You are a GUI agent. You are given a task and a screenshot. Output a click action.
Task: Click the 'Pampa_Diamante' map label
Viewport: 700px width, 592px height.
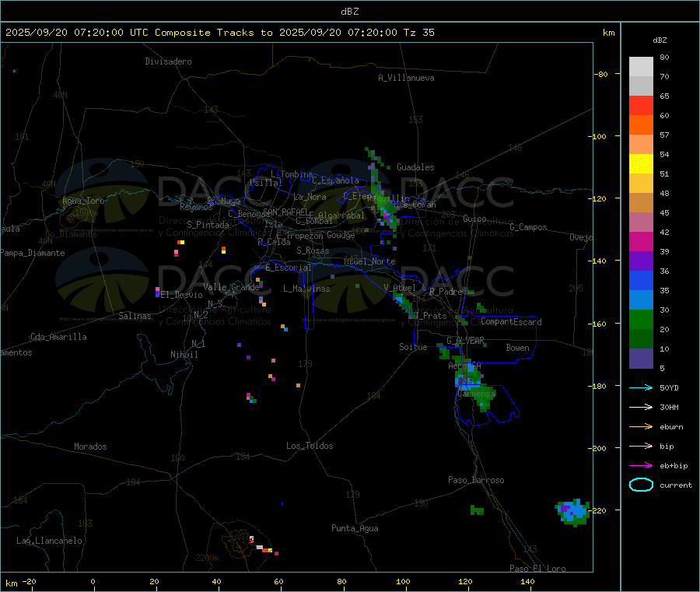click(32, 253)
